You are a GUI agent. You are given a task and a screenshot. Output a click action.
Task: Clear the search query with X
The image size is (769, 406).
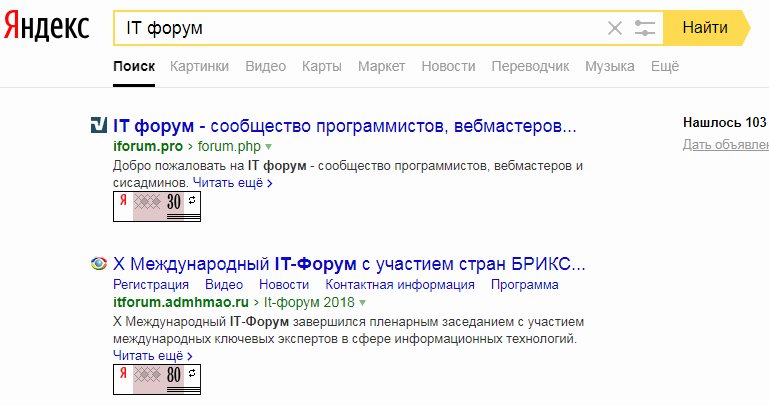point(615,28)
